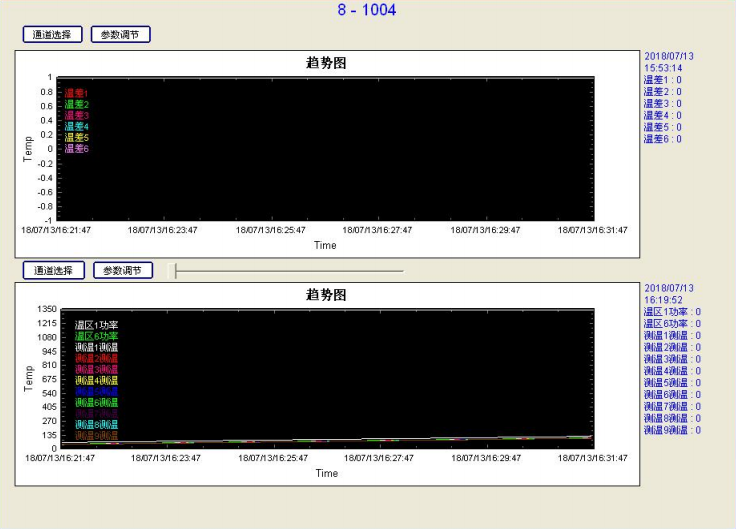Select the green 温差2 legend entry
This screenshot has width=736, height=529.
pos(77,104)
